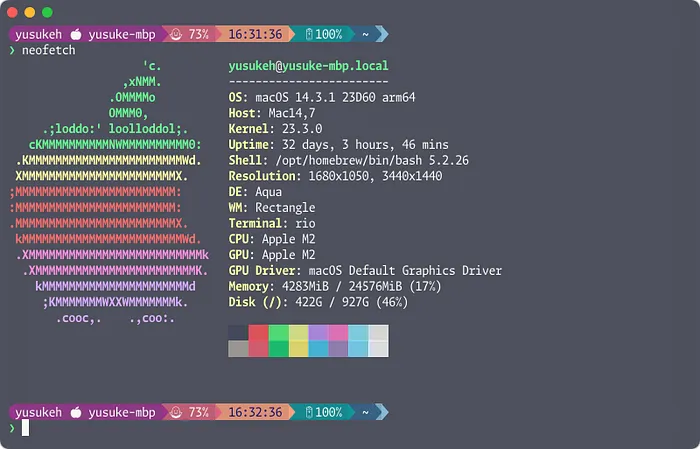
Task: Click the typed 'neofetch' command
Action: click(49, 50)
